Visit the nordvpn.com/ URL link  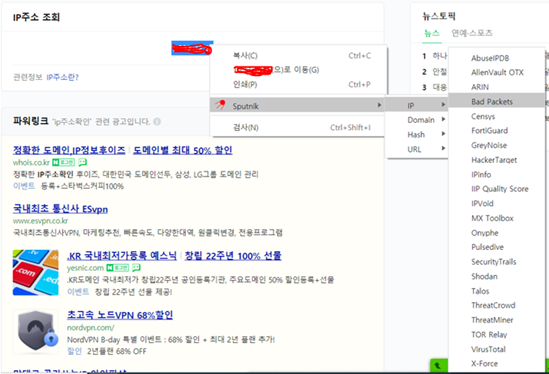tap(90, 328)
